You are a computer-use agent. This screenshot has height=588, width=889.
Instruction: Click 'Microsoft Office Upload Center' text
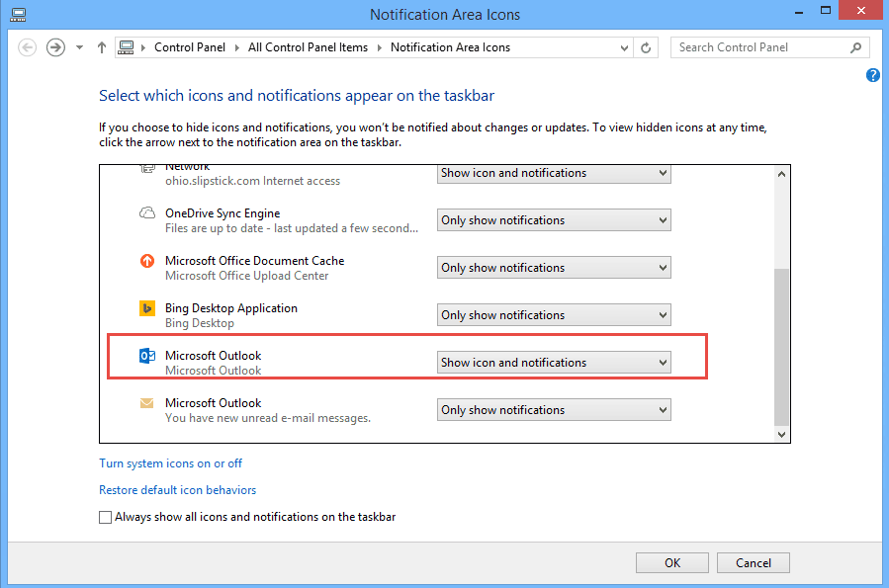click(246, 276)
